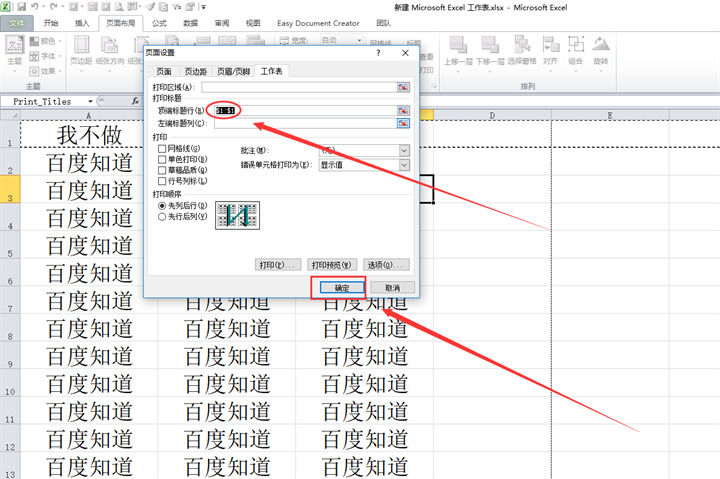Click range selector icon for Print Area

[x=403, y=87]
